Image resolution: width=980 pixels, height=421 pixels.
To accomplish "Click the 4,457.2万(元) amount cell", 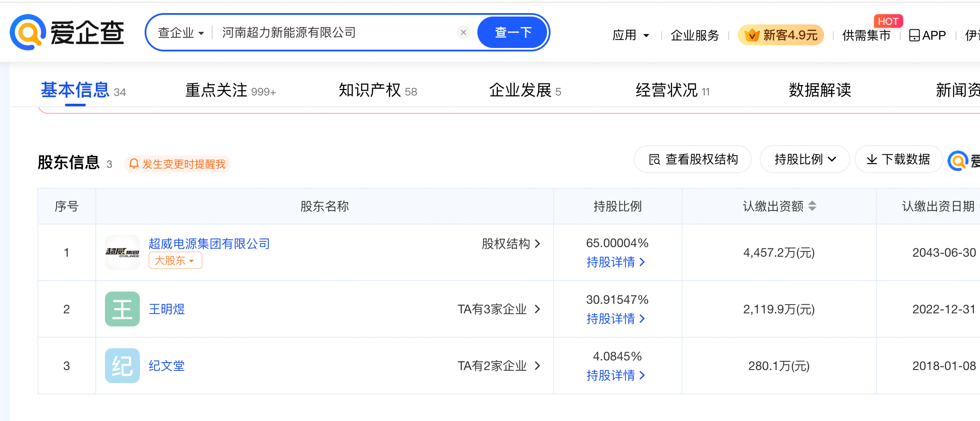I will click(x=779, y=252).
